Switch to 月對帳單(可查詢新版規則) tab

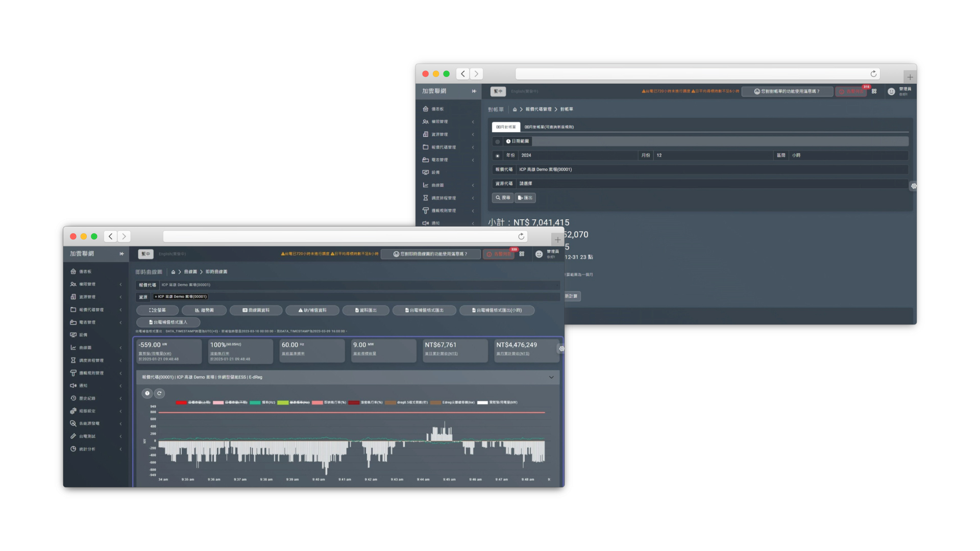click(x=549, y=127)
